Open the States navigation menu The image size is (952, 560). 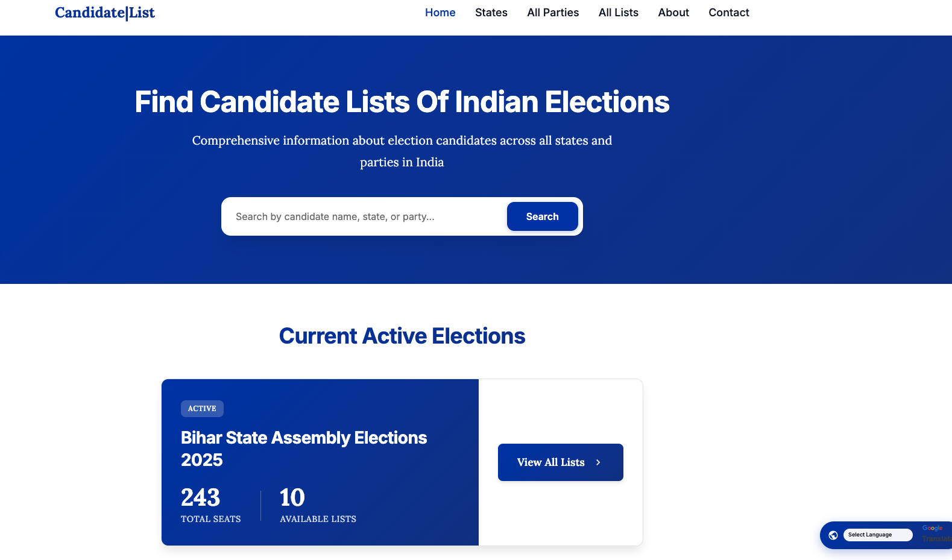[x=491, y=12]
